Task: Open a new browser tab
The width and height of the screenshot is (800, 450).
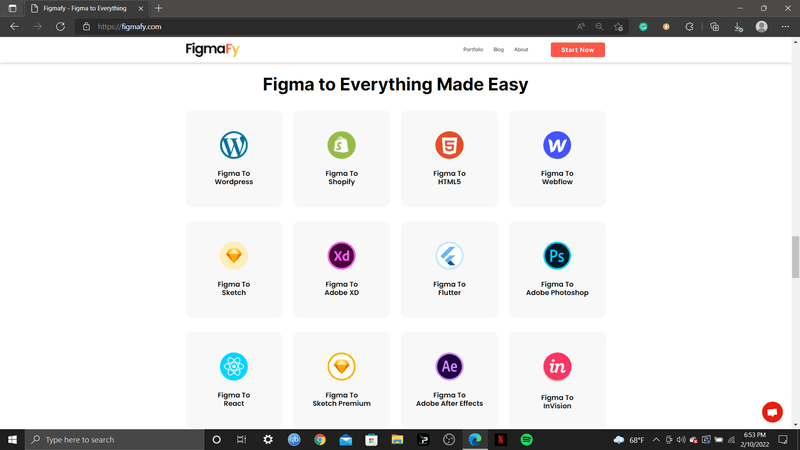Action: click(x=158, y=8)
